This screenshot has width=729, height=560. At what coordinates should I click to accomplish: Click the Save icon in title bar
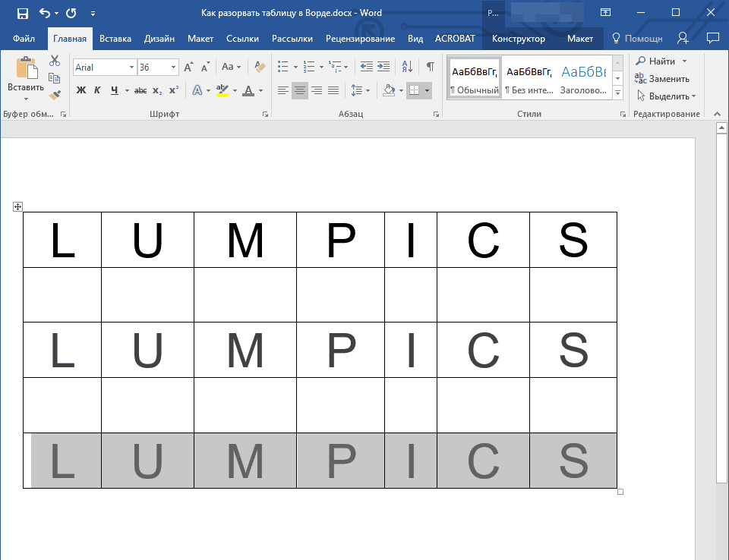(22, 13)
